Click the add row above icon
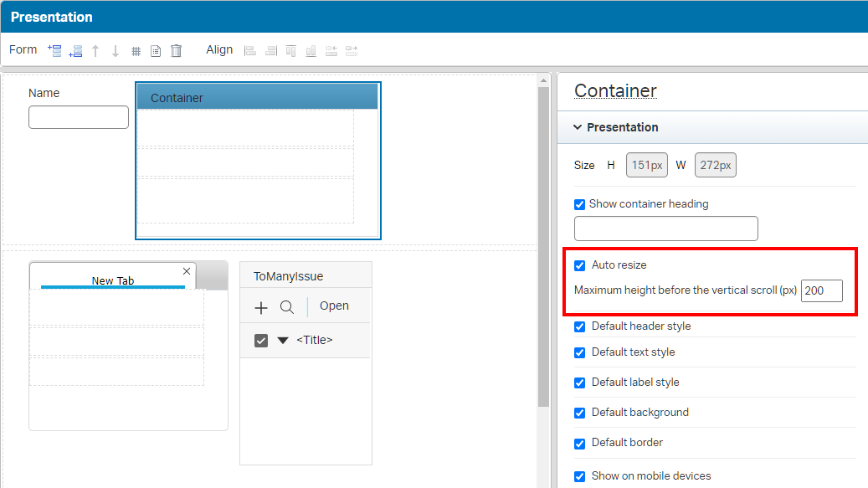Image resolution: width=868 pixels, height=488 pixels. coord(54,51)
